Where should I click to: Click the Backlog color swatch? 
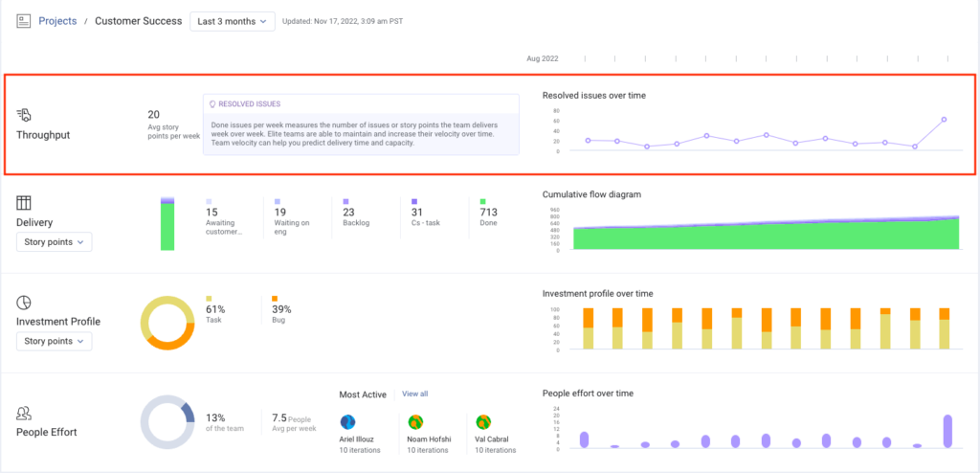(345, 201)
